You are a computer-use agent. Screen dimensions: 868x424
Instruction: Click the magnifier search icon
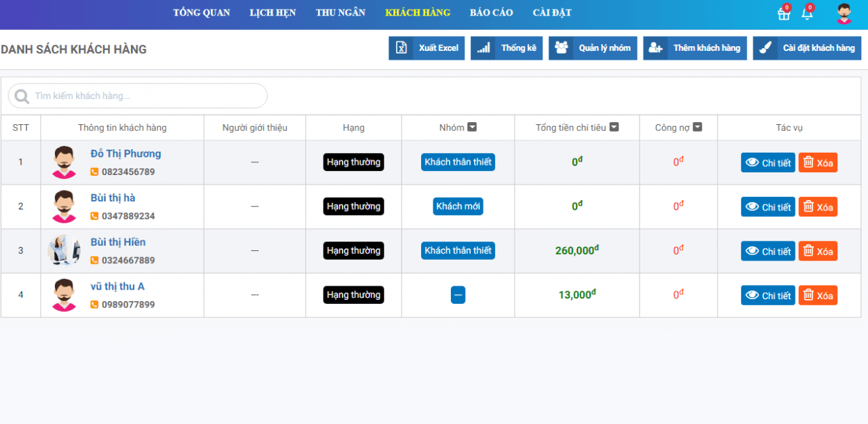pos(22,96)
